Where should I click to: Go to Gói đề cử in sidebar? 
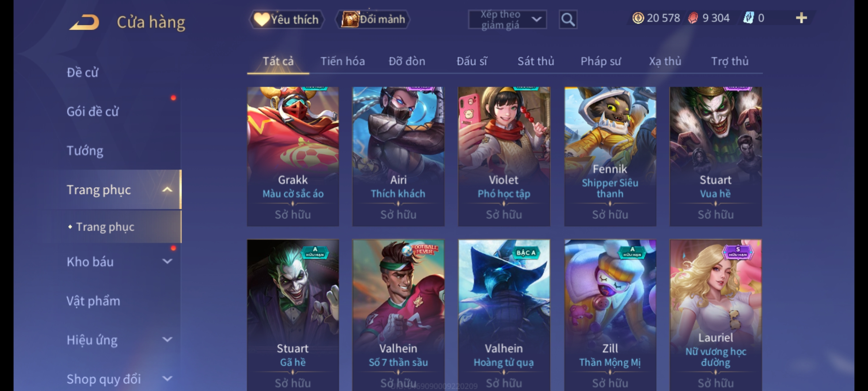click(x=93, y=111)
